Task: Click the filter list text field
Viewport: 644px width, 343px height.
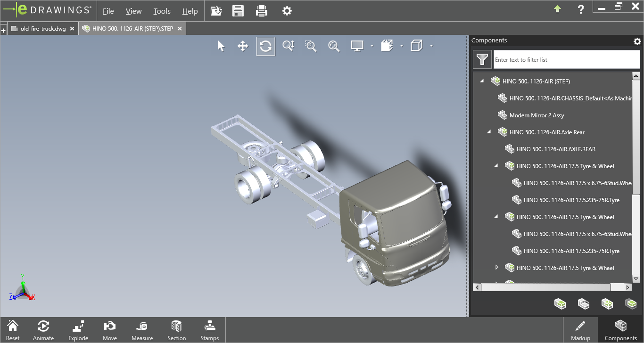Action: coord(559,60)
